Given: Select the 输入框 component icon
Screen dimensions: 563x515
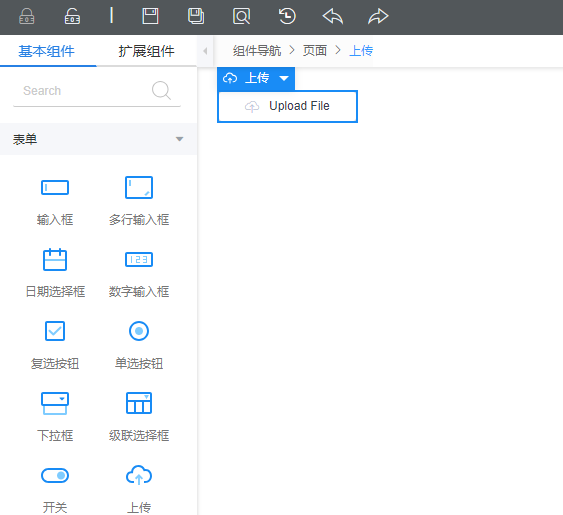Looking at the screenshot, I should coord(55,187).
